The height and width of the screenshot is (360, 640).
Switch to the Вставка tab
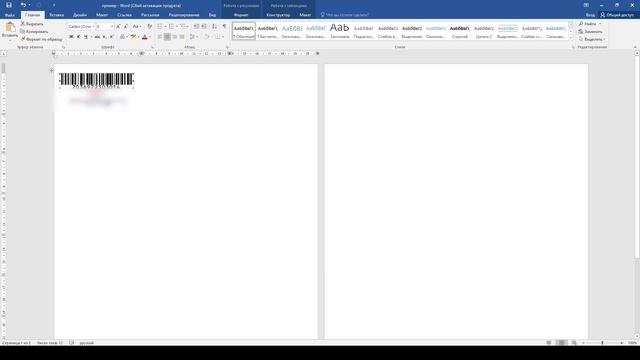pyautogui.click(x=56, y=15)
